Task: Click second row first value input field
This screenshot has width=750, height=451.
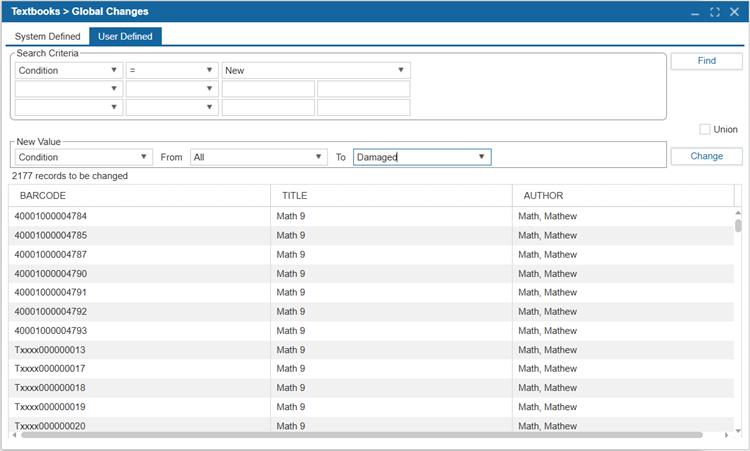Action: point(268,89)
